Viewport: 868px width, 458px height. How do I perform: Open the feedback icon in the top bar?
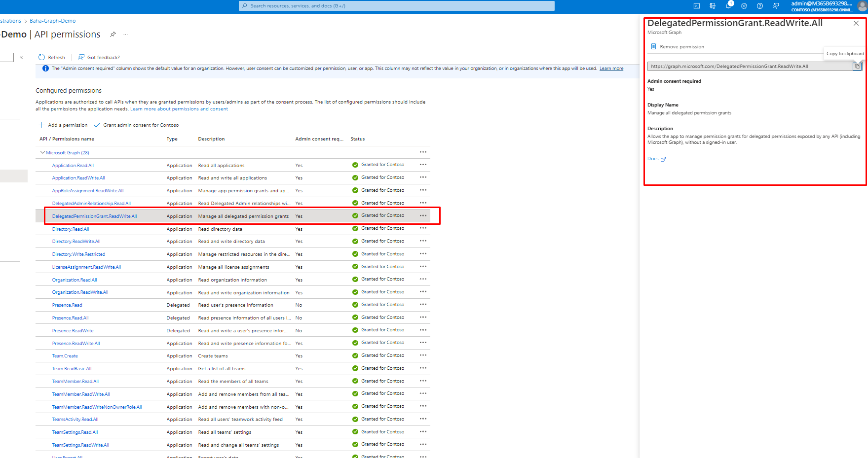pos(775,5)
